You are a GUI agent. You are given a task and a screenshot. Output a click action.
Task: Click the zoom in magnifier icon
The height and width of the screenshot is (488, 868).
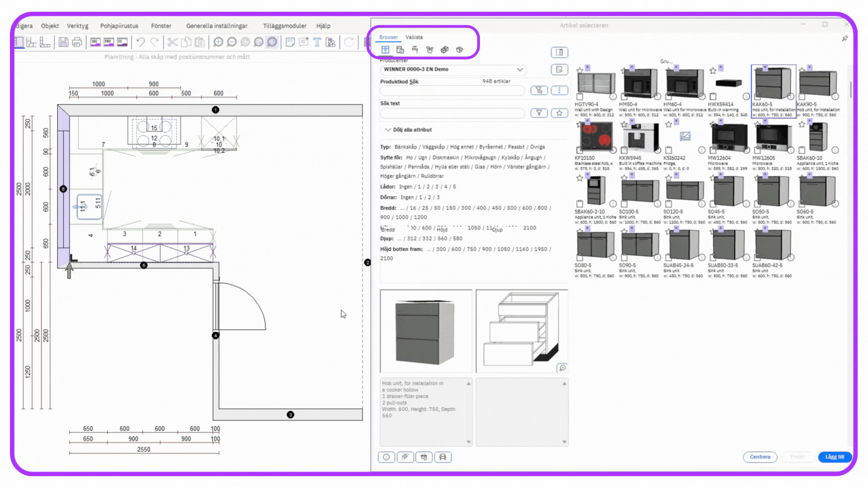218,42
